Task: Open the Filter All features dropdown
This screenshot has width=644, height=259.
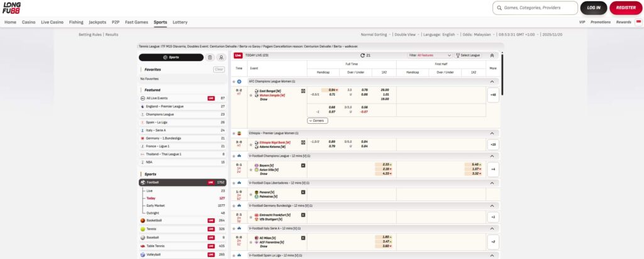Action: point(430,55)
